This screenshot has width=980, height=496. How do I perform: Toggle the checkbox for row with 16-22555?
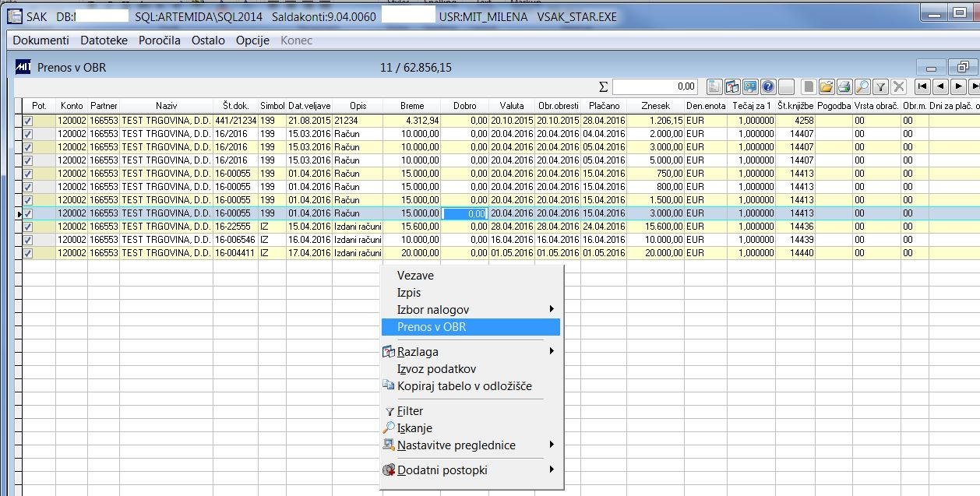(28, 227)
